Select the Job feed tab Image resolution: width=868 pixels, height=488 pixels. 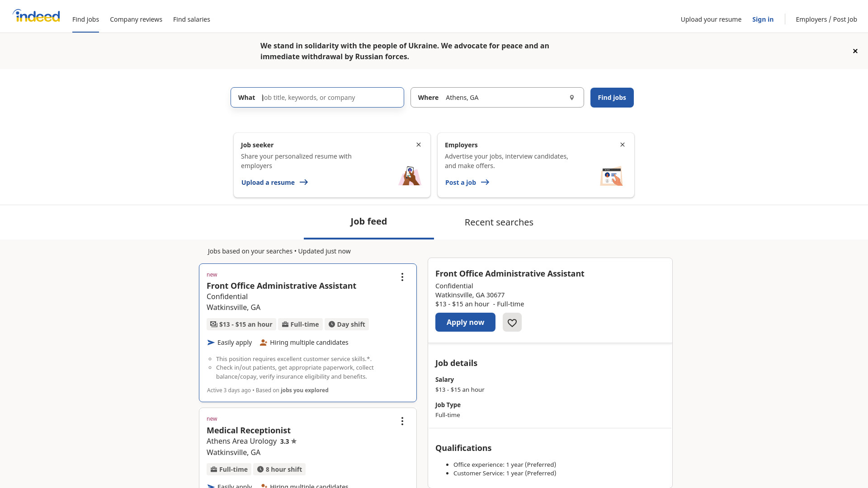[369, 222]
